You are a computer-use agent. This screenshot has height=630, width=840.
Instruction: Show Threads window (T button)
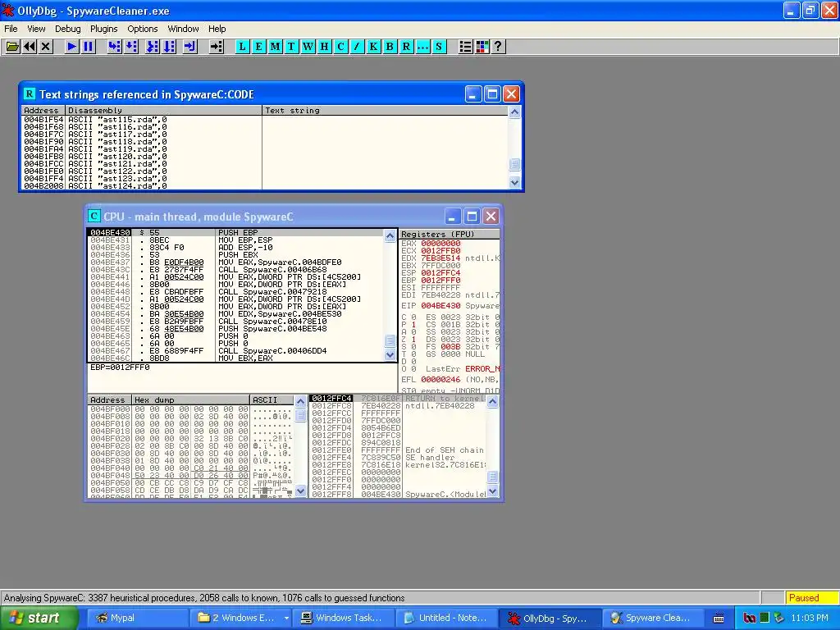(291, 47)
